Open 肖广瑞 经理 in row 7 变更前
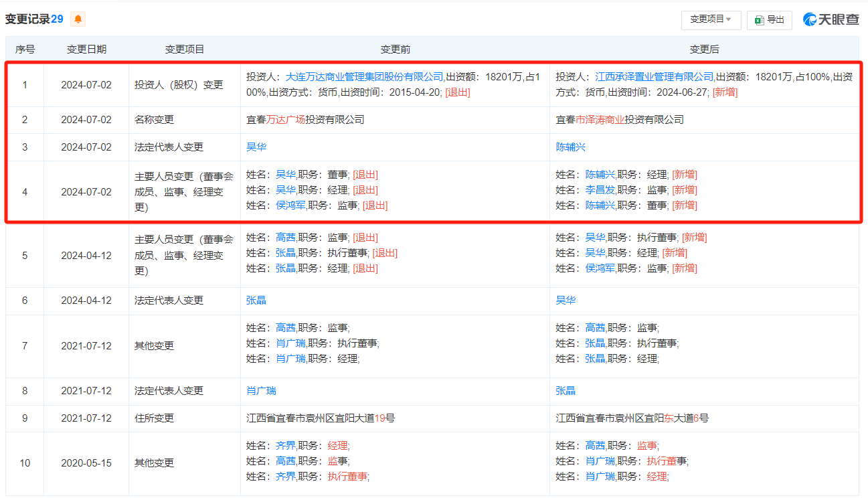This screenshot has height=500, width=868. pos(290,359)
